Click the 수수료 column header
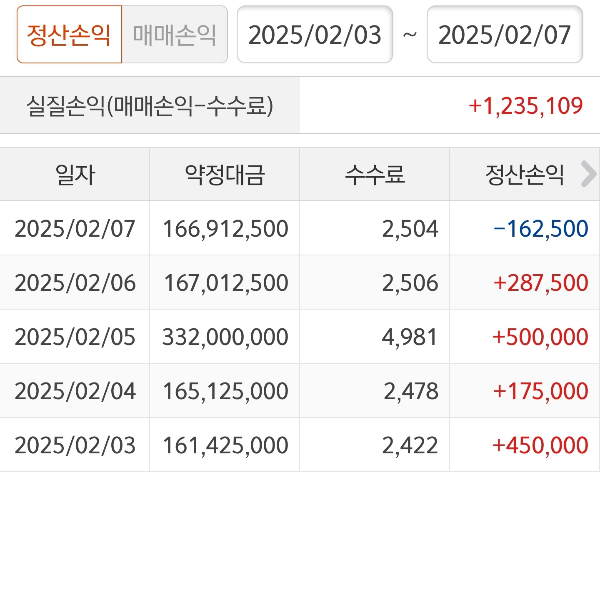 pyautogui.click(x=375, y=175)
